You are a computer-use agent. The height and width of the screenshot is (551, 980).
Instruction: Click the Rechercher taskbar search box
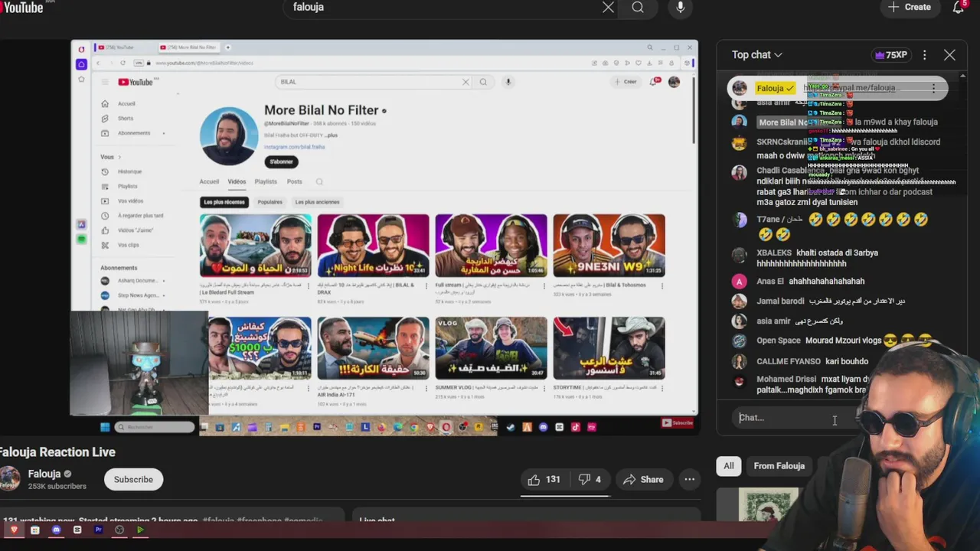pos(155,427)
